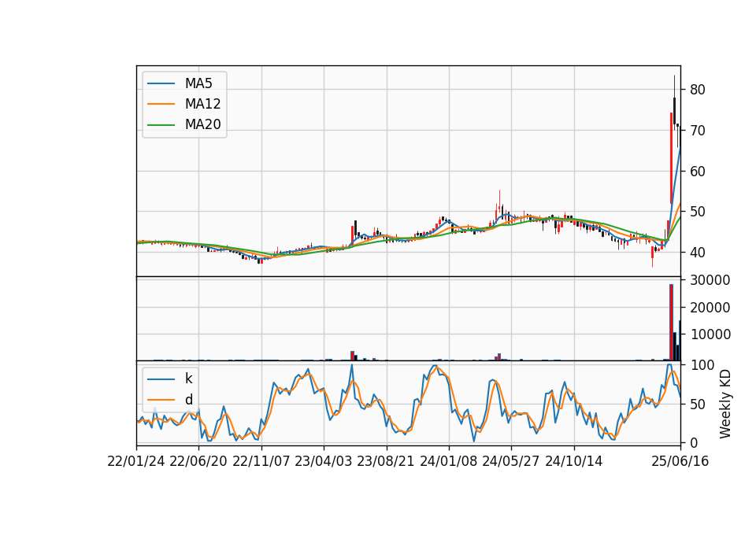Click the k legend label

(188, 379)
